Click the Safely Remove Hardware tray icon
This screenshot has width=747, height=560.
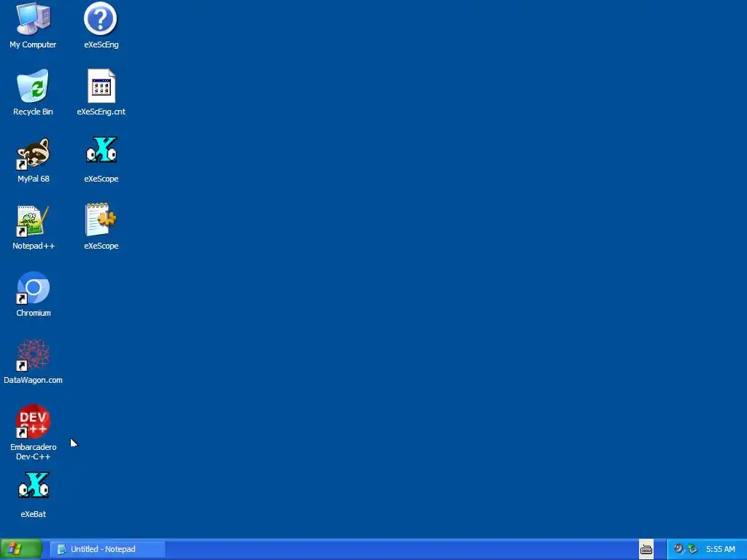click(693, 549)
